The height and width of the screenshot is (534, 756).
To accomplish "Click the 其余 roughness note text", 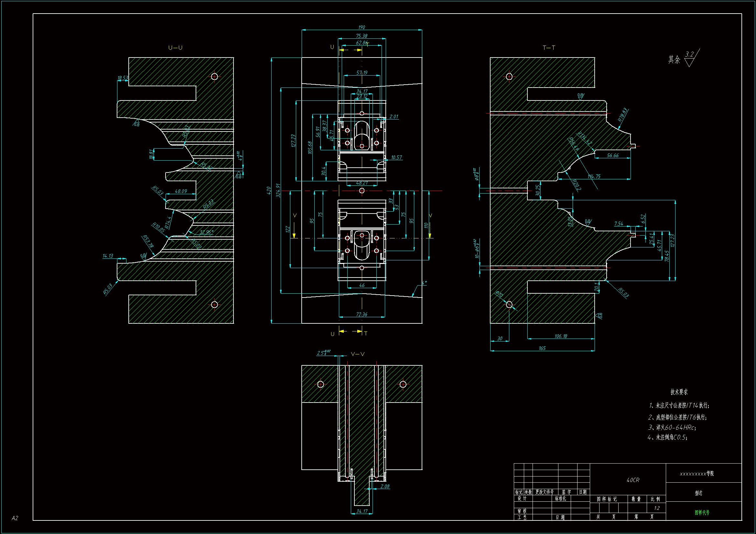I will point(674,59).
